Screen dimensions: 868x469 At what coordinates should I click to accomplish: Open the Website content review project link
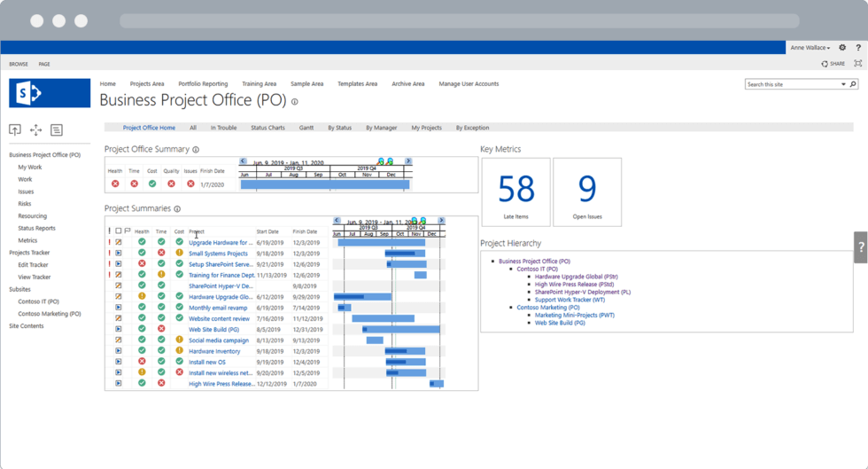pos(219,318)
